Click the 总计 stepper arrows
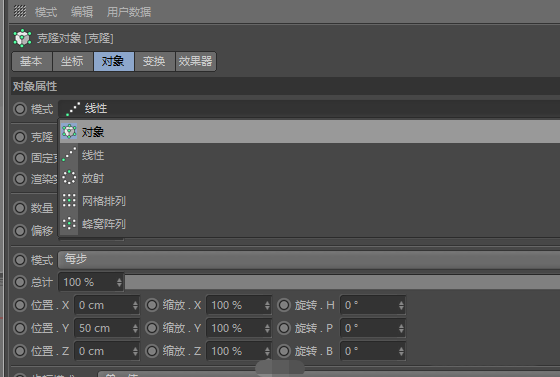Image resolution: width=560 pixels, height=377 pixels. coord(119,283)
